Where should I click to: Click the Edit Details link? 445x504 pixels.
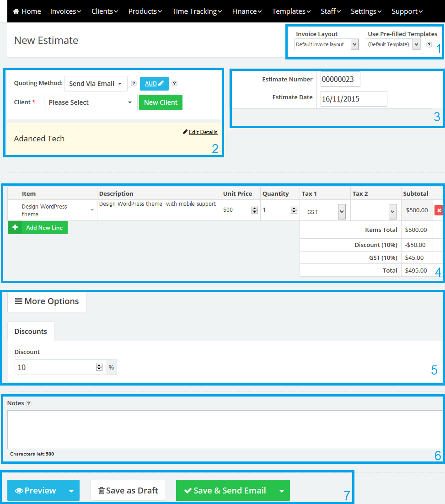tap(203, 132)
